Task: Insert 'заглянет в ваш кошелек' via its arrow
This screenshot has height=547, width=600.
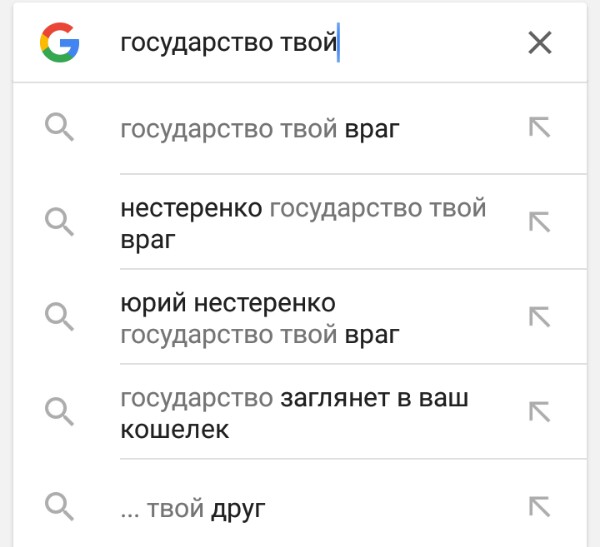Action: 539,412
